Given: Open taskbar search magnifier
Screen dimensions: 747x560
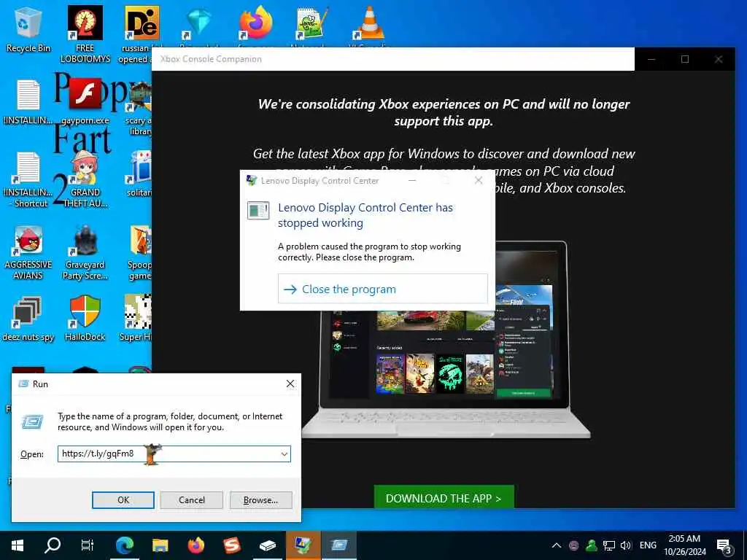Looking at the screenshot, I should click(x=53, y=545).
